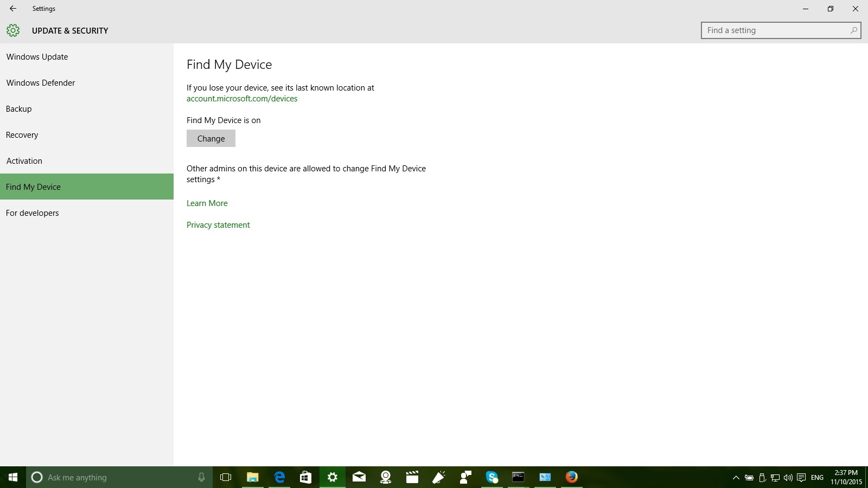Click the Cortana circle icon
Image resolution: width=868 pixels, height=488 pixels.
[x=37, y=477]
